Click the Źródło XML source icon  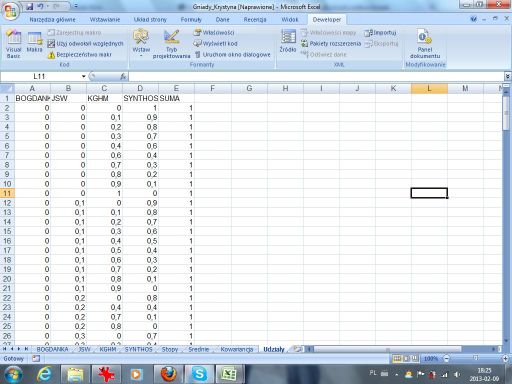[x=288, y=41]
